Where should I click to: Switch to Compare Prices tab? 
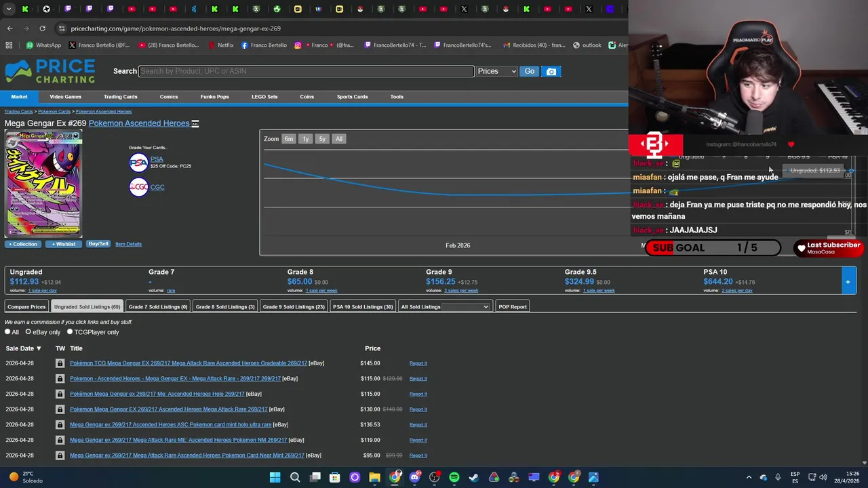coord(26,307)
